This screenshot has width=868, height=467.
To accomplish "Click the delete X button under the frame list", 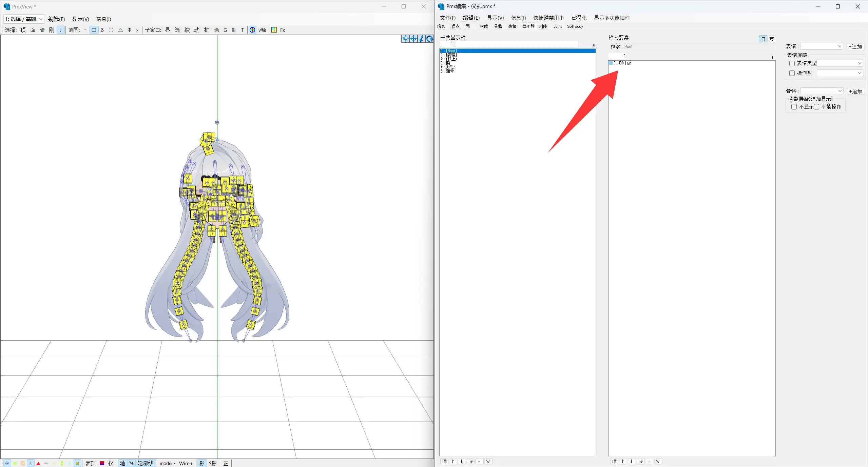I will point(488,461).
